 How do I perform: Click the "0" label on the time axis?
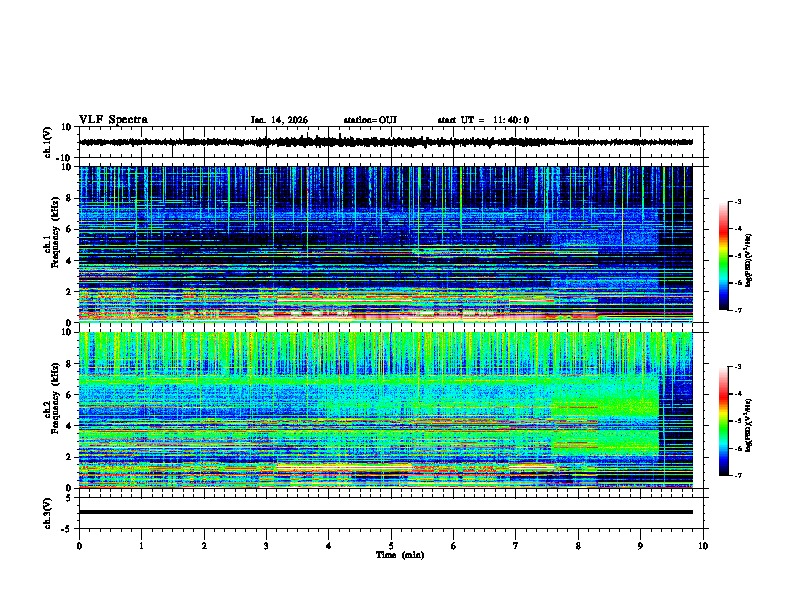79,546
